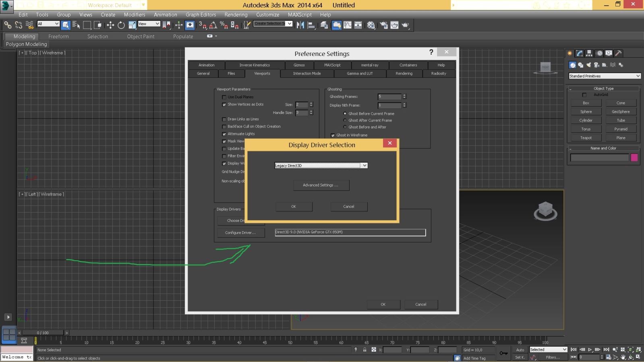The width and height of the screenshot is (644, 362).
Task: Select Ghost After Current Frame option
Action: (x=345, y=120)
